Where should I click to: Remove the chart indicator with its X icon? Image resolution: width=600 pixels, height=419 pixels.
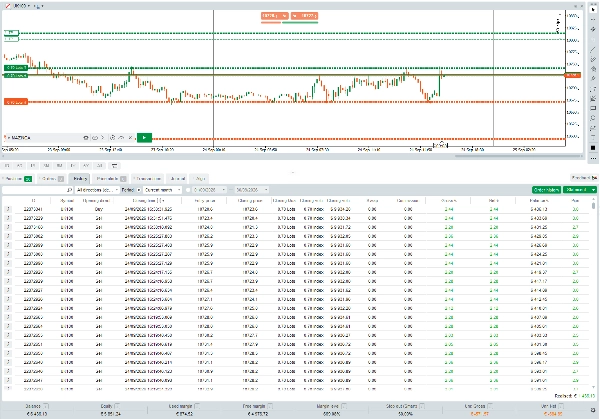(x=130, y=138)
